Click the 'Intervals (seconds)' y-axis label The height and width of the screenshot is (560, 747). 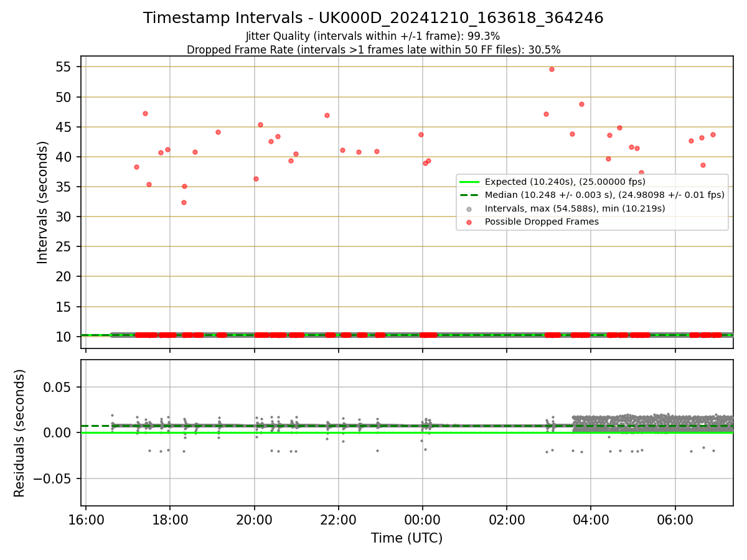tap(42, 202)
